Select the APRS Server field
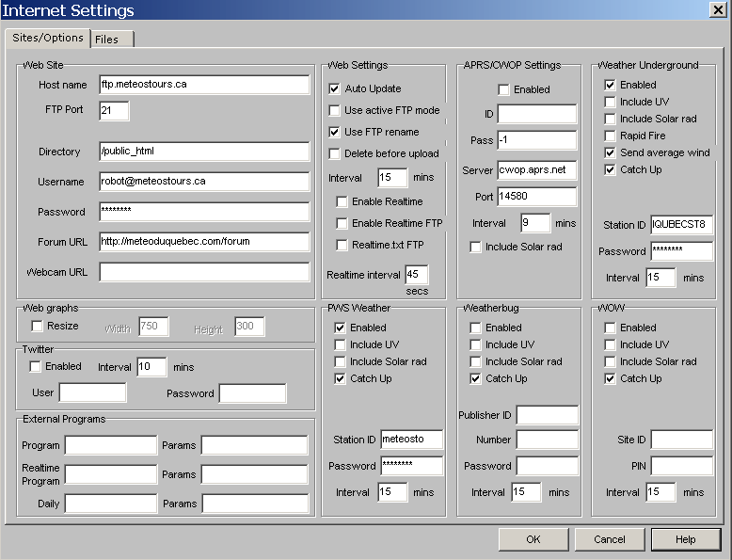The width and height of the screenshot is (732, 560). [536, 170]
